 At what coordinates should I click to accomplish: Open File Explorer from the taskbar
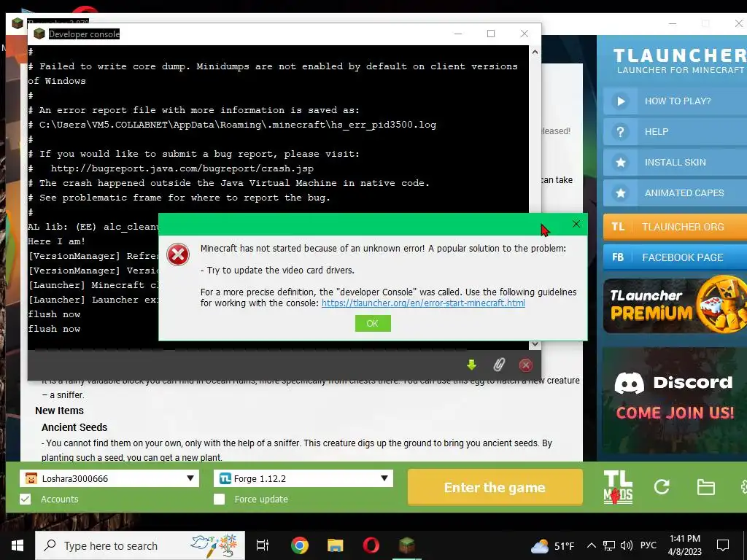tap(336, 545)
